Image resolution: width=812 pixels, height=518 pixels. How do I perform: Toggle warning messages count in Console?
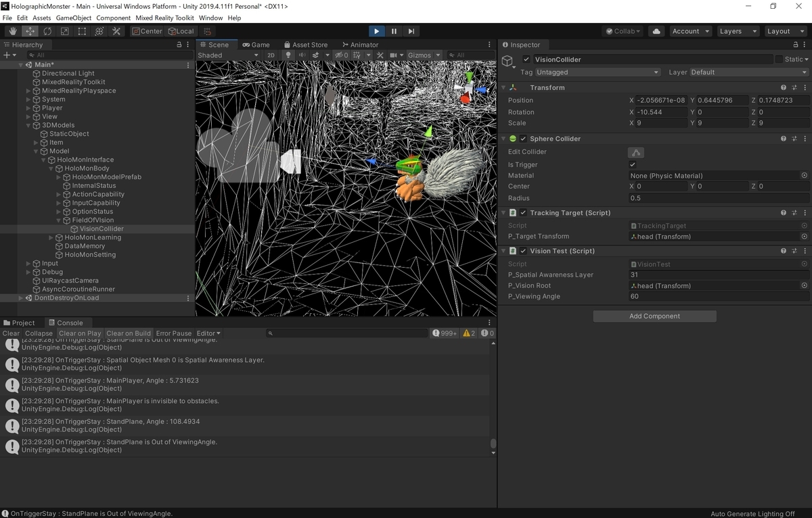point(469,333)
